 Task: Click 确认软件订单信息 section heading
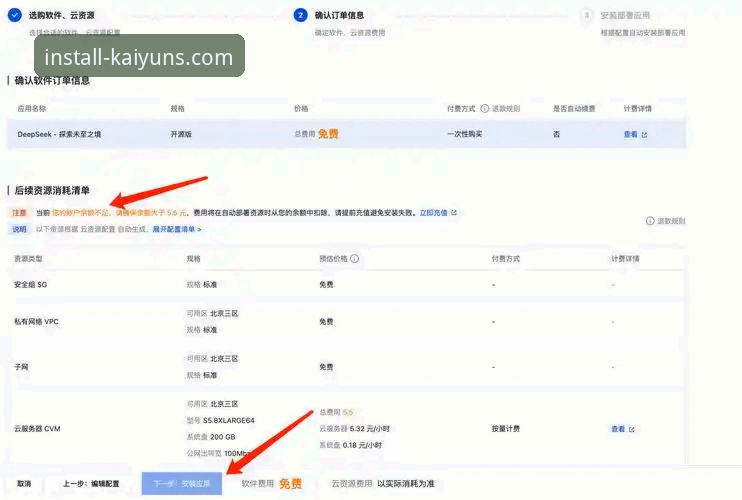(52, 80)
